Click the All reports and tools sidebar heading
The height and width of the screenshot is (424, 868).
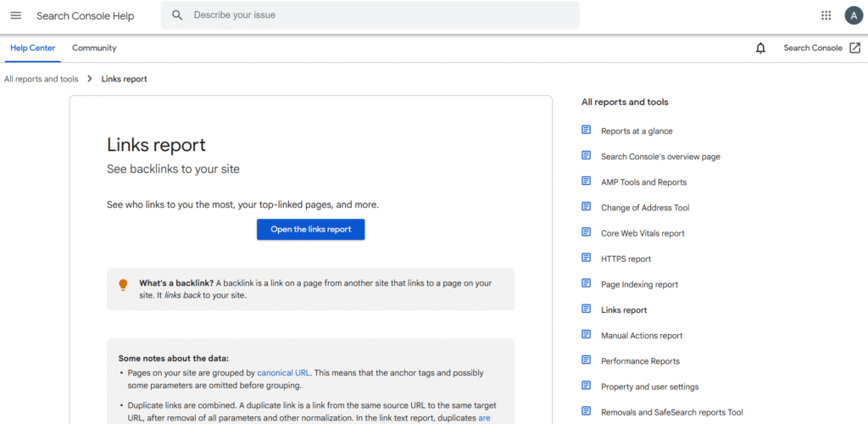coord(625,102)
